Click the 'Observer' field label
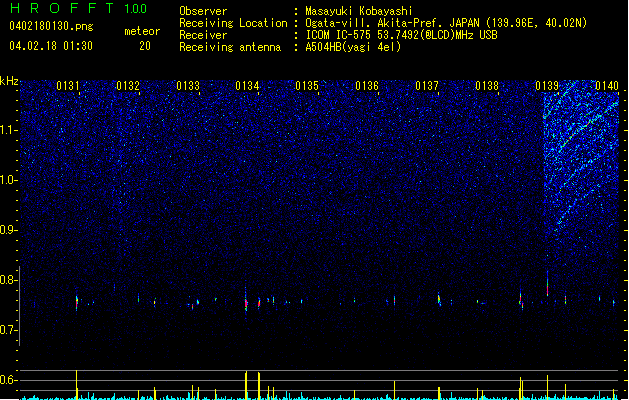The width and height of the screenshot is (629, 400). 203,11
